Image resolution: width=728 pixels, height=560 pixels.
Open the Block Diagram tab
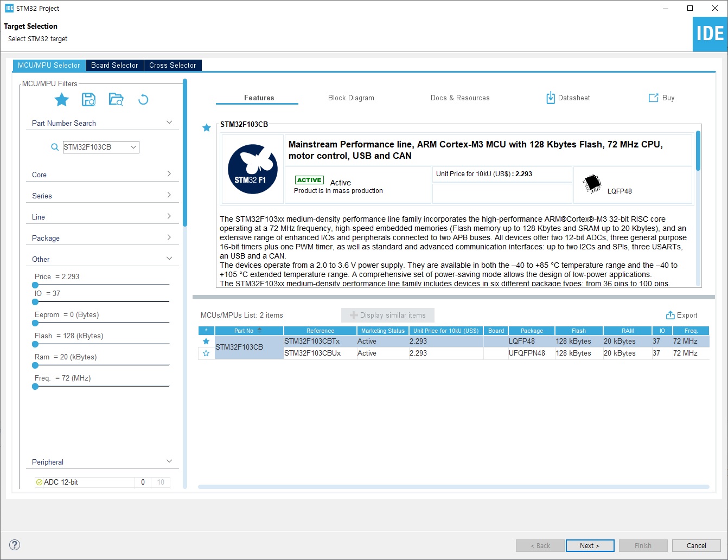[351, 98]
